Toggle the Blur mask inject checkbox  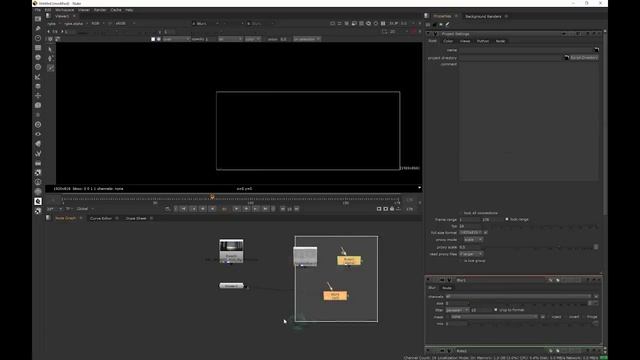coord(549,317)
